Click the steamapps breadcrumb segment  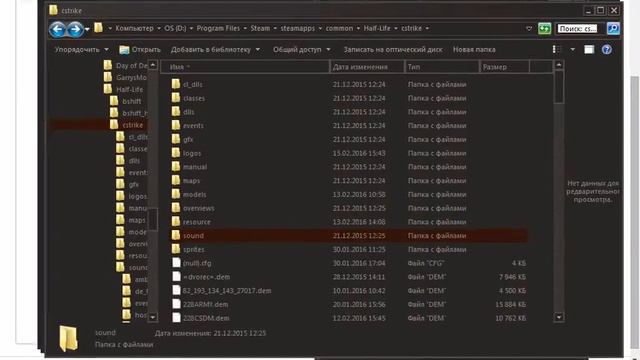[298, 28]
